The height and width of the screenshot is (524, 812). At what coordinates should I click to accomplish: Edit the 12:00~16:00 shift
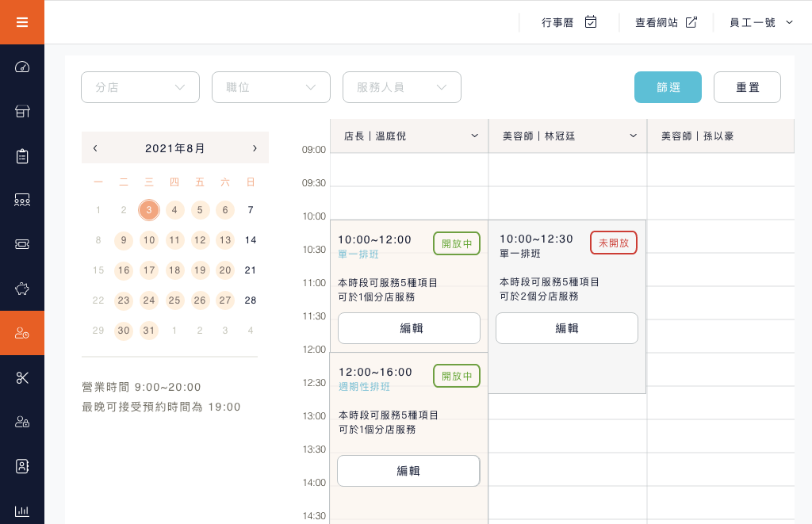click(x=408, y=471)
